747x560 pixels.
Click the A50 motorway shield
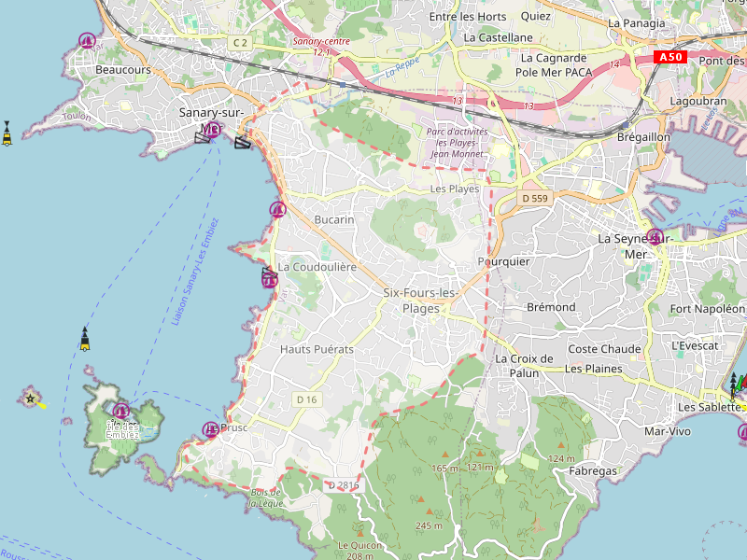[x=670, y=57]
